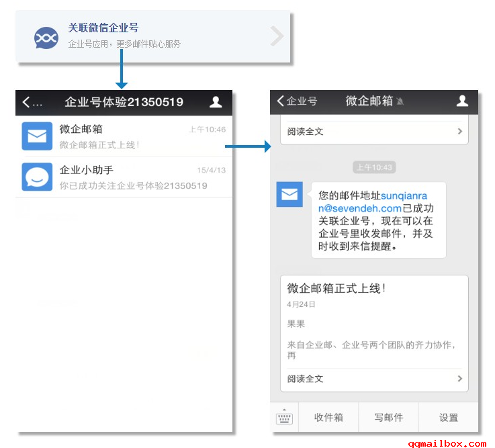Image resolution: width=495 pixels, height=448 pixels.
Task: Select the header title 企业号体验21350519
Action: [x=124, y=102]
